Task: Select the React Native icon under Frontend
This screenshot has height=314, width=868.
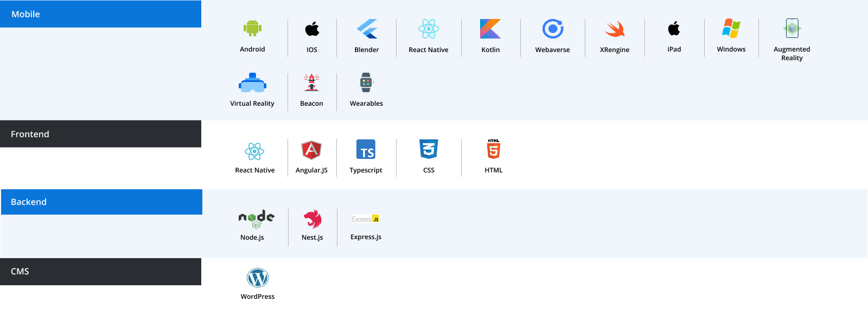Action: (x=254, y=151)
